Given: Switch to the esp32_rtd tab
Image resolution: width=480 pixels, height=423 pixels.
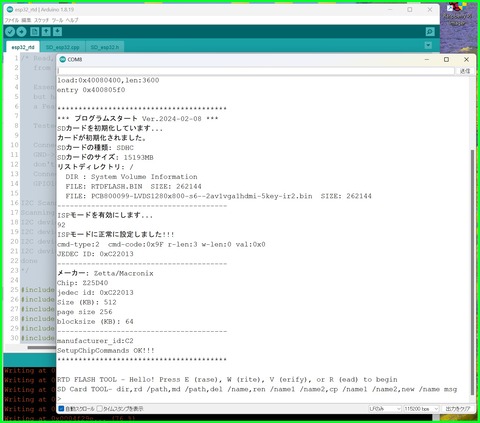Looking at the screenshot, I should point(23,47).
